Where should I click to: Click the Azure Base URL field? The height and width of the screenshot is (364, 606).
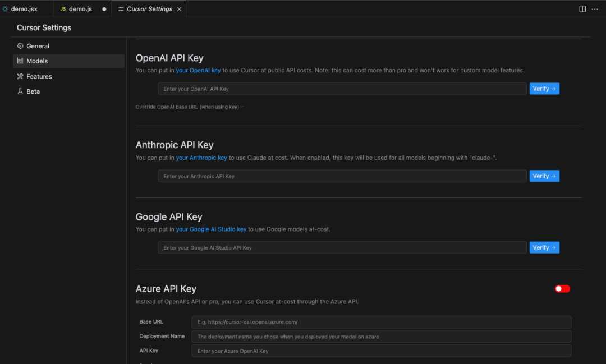pos(382,322)
